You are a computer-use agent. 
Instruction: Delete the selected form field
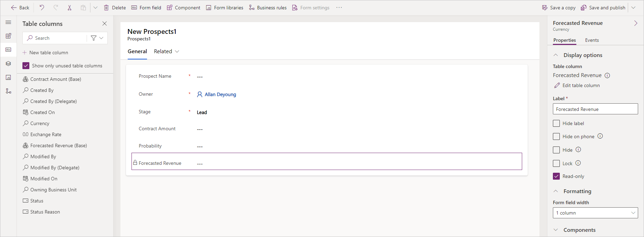pyautogui.click(x=115, y=8)
